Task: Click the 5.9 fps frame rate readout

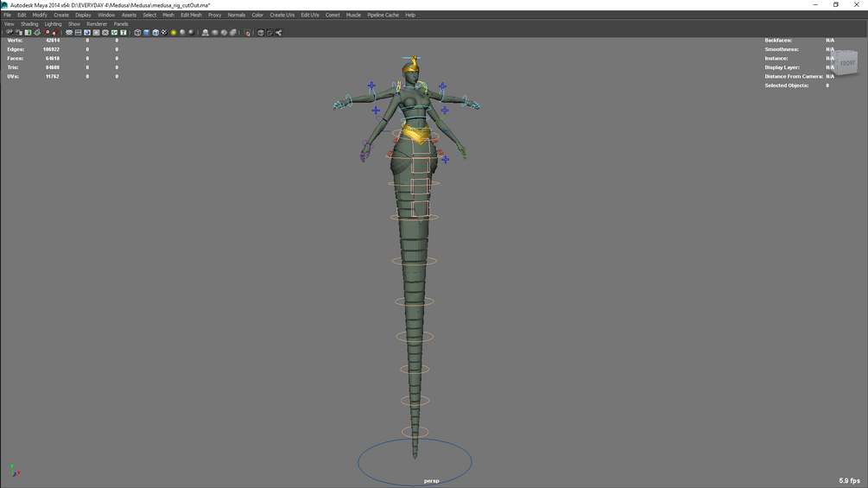Action: (x=849, y=481)
